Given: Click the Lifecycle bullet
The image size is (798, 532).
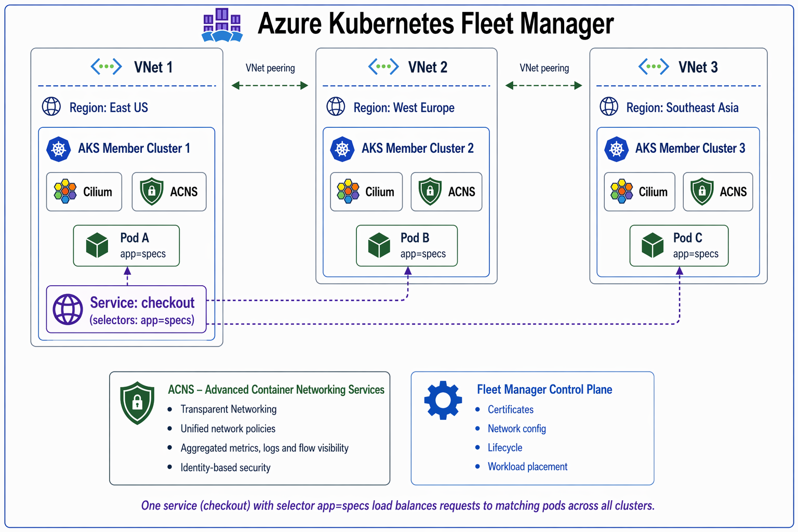Looking at the screenshot, I should (x=504, y=448).
